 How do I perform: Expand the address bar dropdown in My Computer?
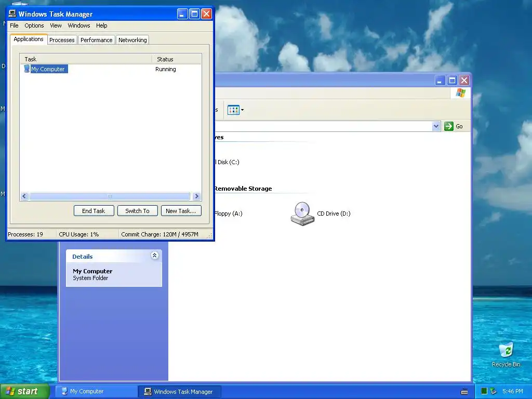436,126
